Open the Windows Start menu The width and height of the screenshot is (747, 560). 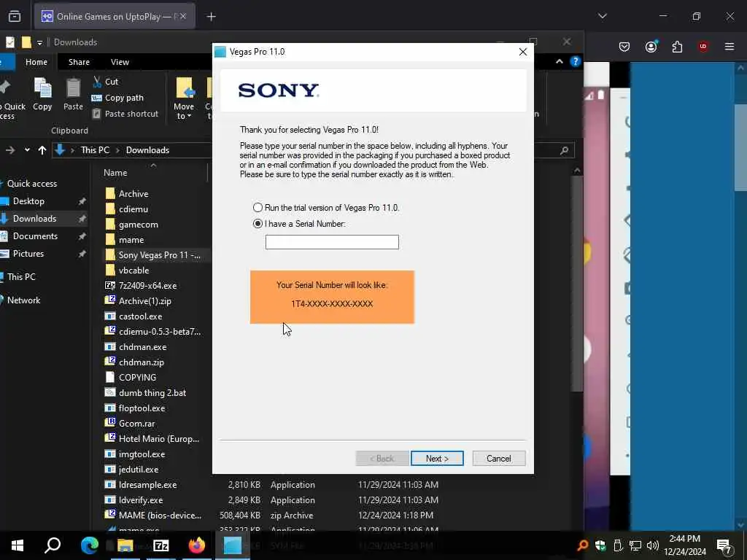coord(18,545)
